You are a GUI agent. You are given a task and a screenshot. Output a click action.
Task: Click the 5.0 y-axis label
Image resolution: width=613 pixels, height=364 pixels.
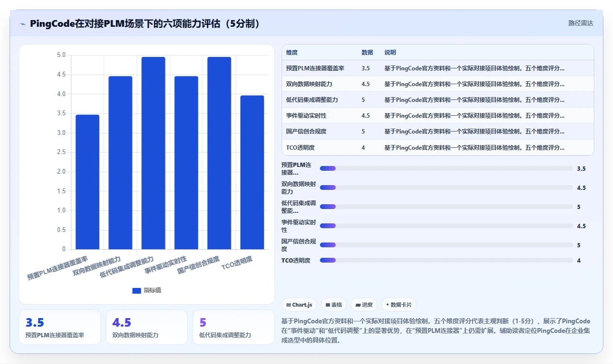61,55
